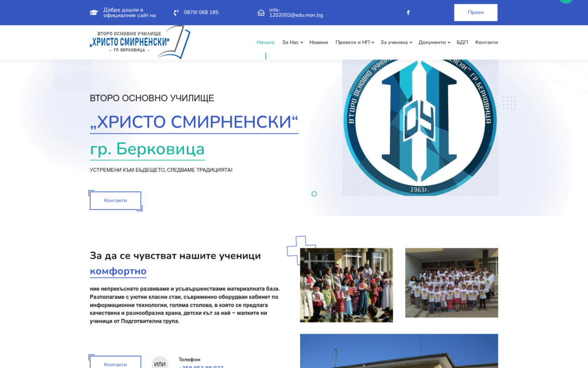This screenshot has width=588, height=368.
Task: Expand the За Нас dropdown arrow
Action: [302, 43]
